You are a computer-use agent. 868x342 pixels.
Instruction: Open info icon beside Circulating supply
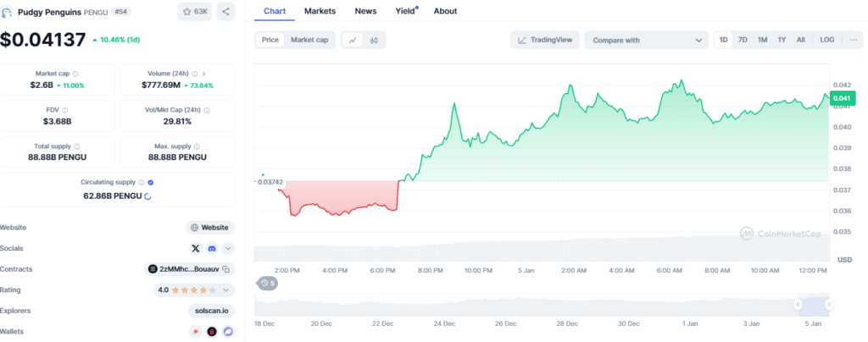pos(142,182)
